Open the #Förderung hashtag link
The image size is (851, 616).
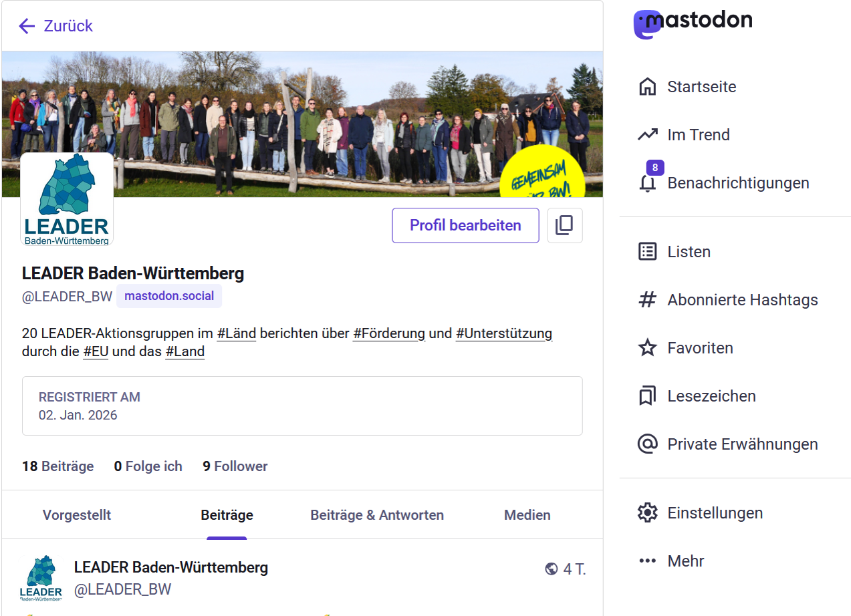click(389, 333)
